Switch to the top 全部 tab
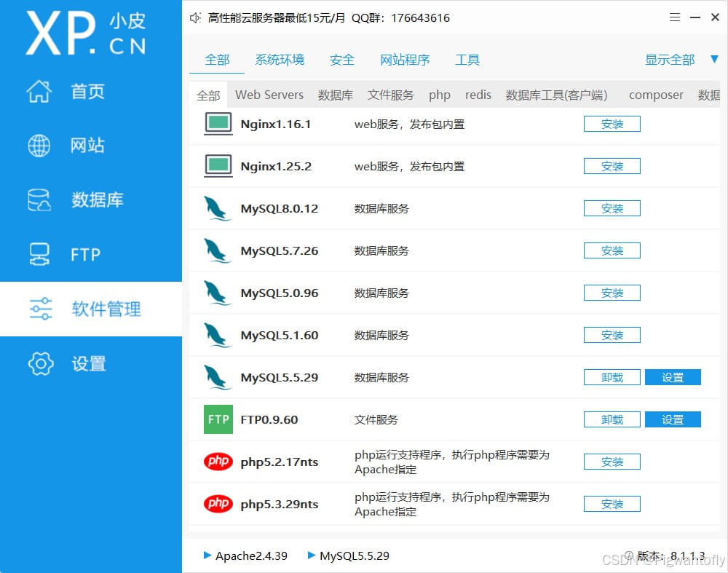Viewport: 728px width, 573px height. [217, 60]
